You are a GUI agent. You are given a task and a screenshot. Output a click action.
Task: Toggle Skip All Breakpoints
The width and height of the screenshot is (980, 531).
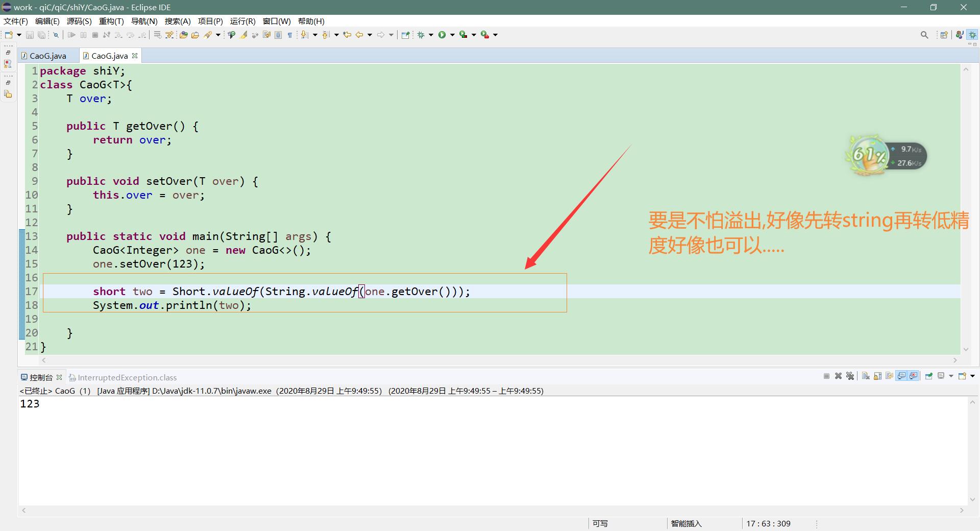[56, 35]
